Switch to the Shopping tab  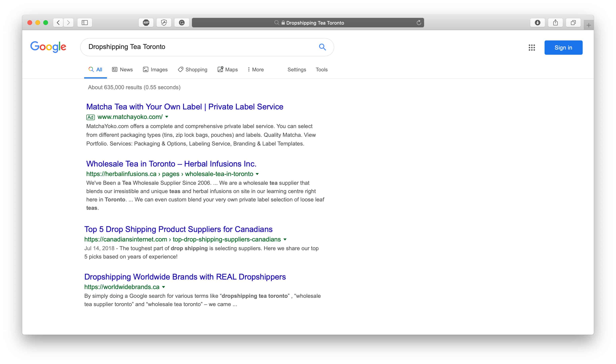192,70
